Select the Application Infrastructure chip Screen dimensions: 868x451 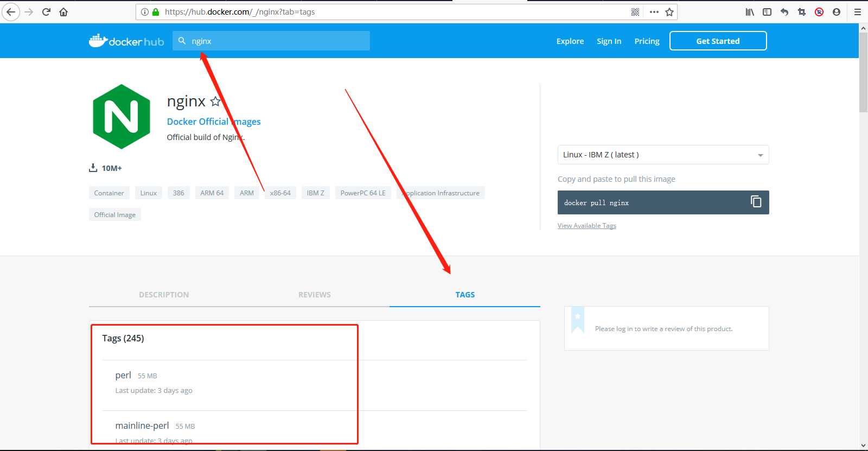tap(441, 193)
